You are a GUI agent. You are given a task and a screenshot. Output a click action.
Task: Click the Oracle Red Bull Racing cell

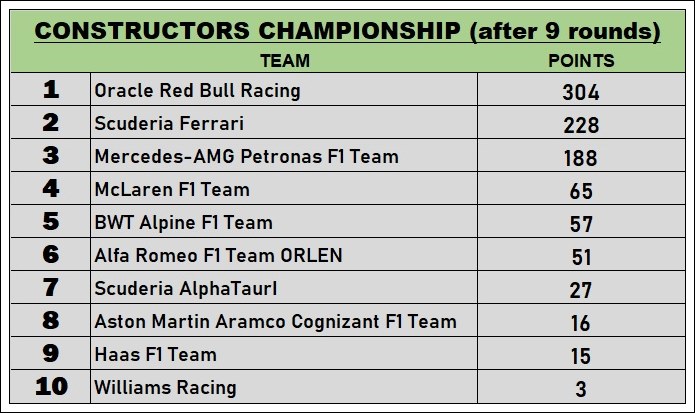tap(284, 90)
